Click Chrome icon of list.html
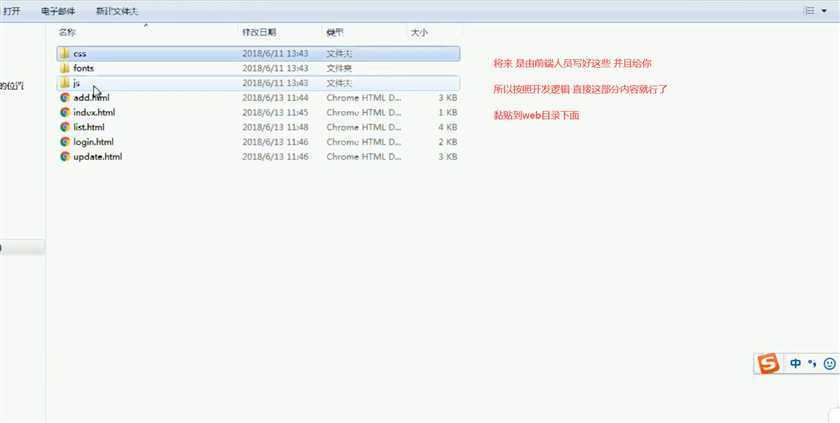 pyautogui.click(x=65, y=127)
